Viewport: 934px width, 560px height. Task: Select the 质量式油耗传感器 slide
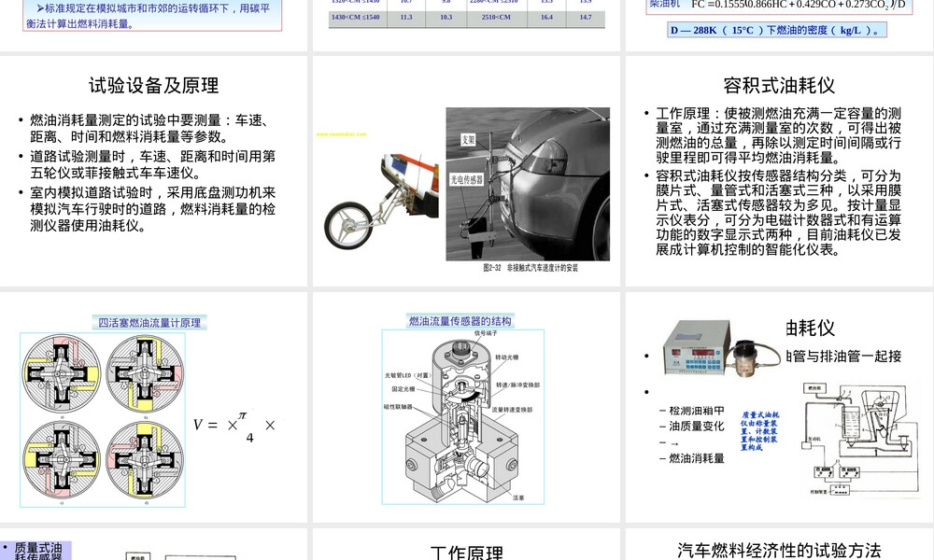click(x=154, y=544)
